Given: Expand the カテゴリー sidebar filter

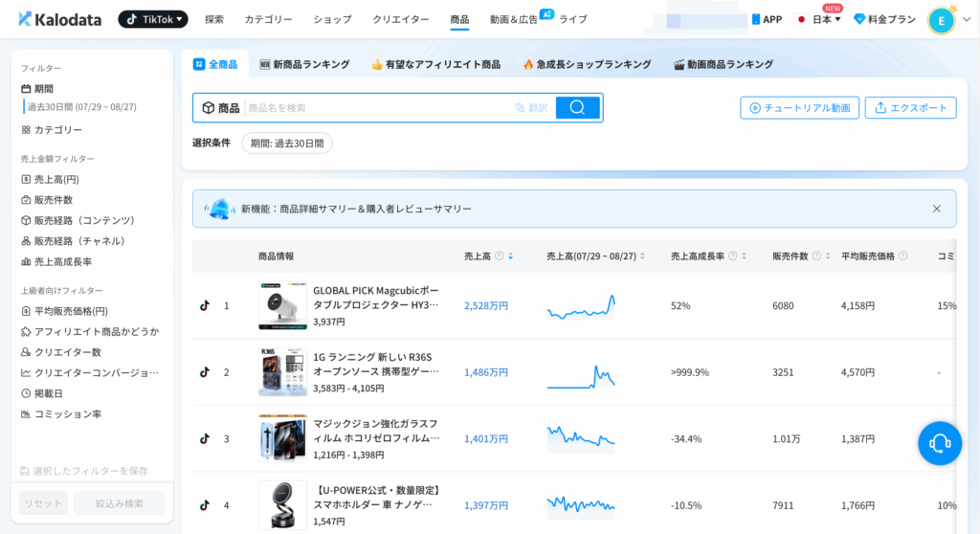Looking at the screenshot, I should click(x=52, y=130).
